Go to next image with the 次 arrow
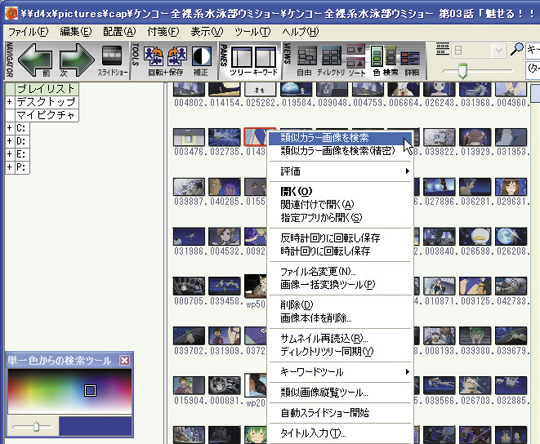This screenshot has height=444, width=540. click(x=77, y=60)
